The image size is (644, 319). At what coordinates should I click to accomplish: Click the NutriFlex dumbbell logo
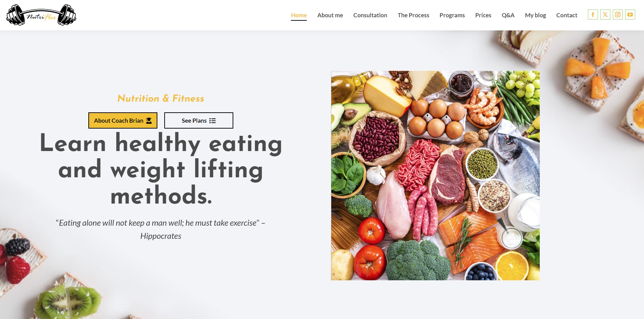tap(41, 15)
